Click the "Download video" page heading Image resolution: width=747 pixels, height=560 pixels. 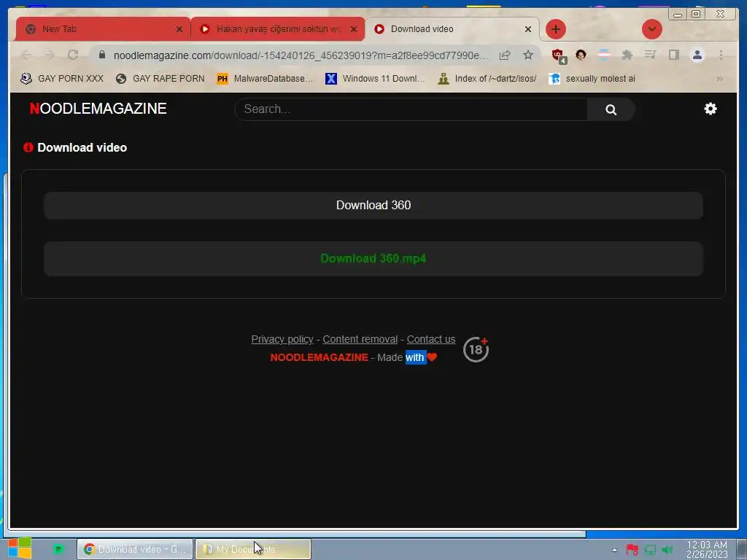82,147
